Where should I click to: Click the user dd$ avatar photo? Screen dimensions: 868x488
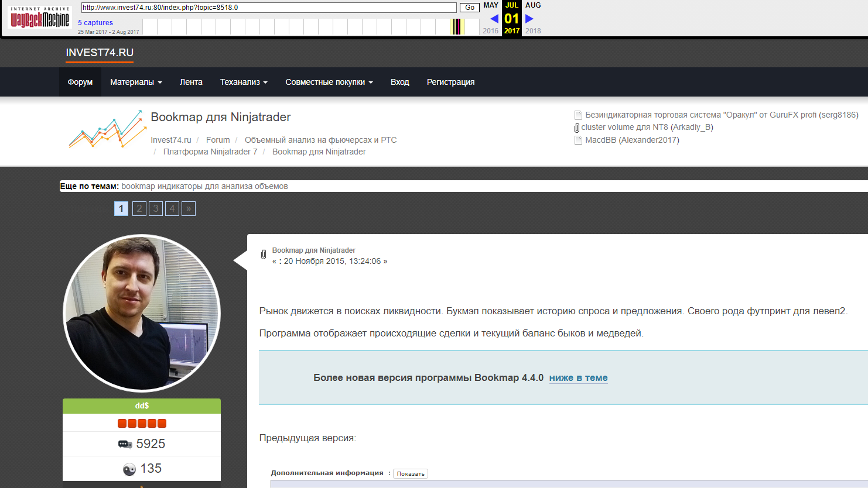(x=142, y=313)
